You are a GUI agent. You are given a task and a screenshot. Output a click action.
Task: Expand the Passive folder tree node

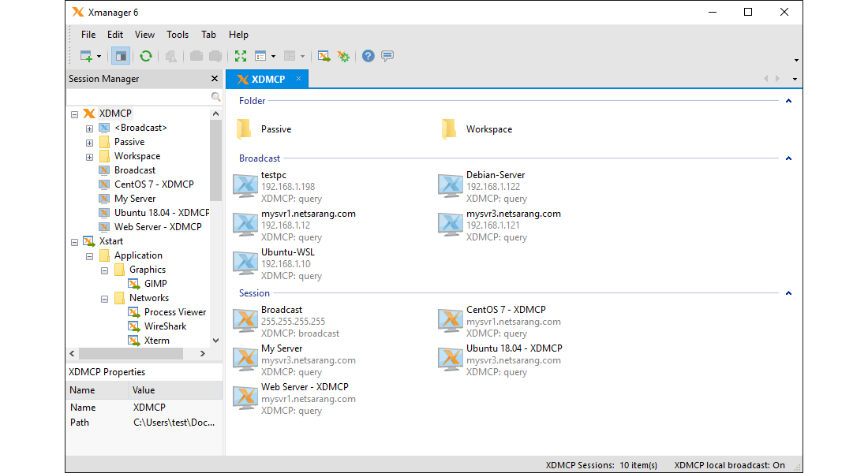(x=89, y=143)
